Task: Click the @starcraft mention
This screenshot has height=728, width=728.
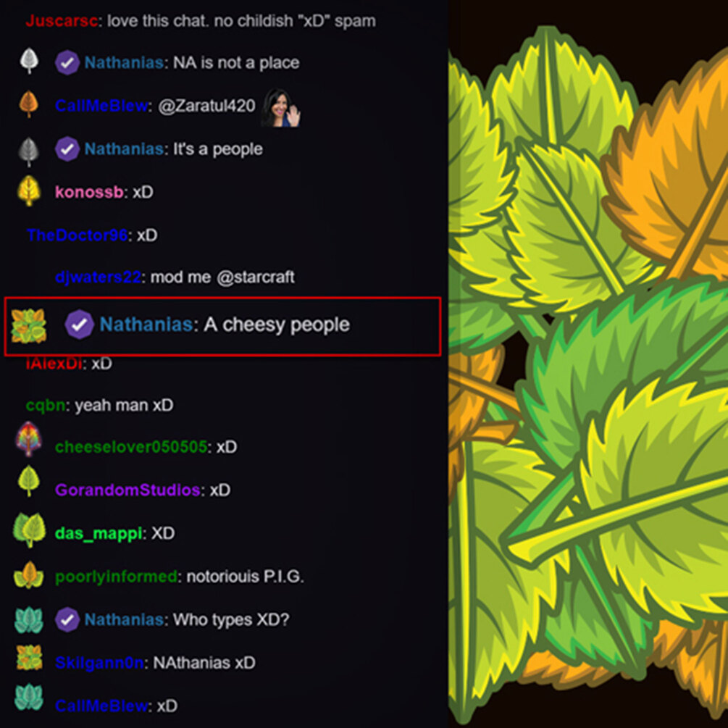Action: (x=256, y=277)
